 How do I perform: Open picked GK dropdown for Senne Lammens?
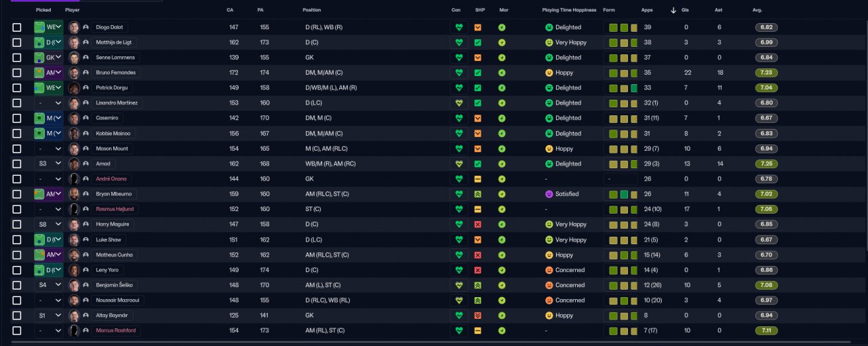(x=48, y=58)
